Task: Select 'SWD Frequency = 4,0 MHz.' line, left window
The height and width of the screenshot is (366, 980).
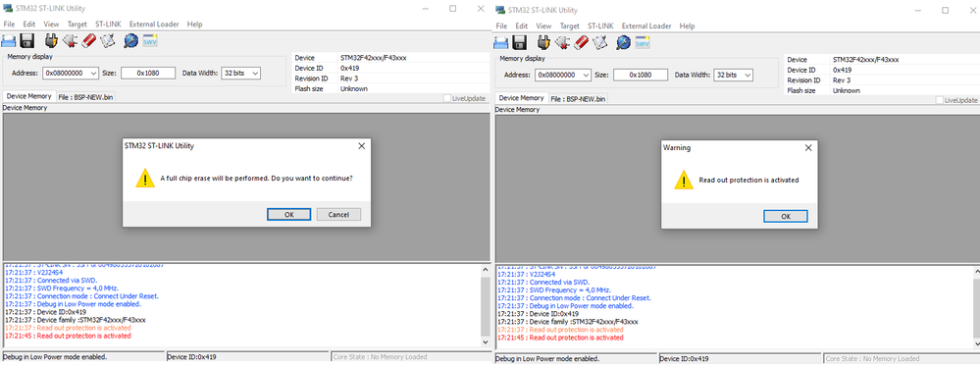Action: tap(61, 288)
